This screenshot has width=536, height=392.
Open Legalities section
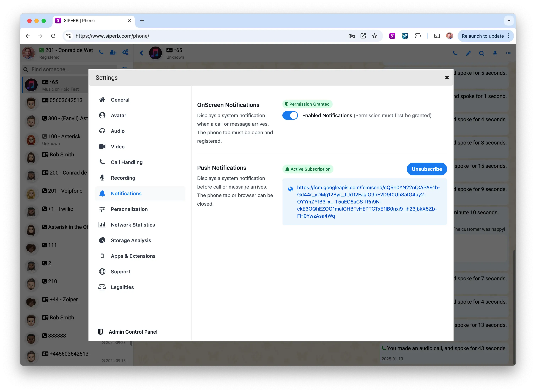click(x=140, y=288)
